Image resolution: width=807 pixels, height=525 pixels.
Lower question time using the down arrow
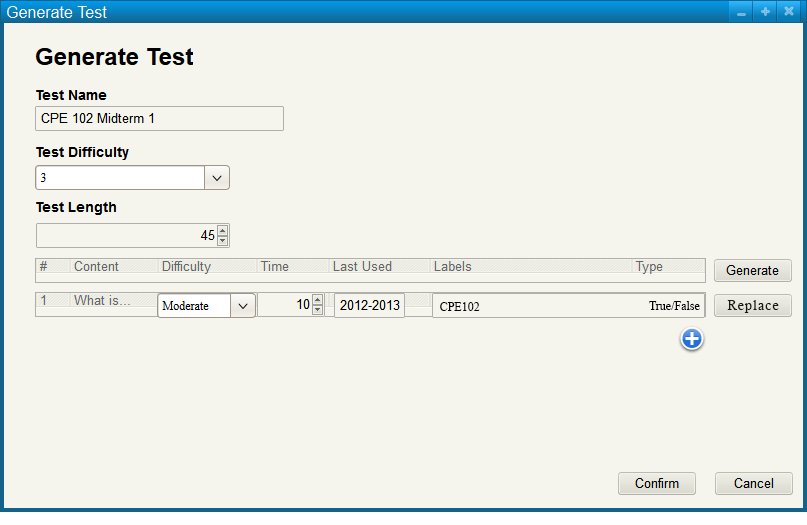tap(317, 311)
